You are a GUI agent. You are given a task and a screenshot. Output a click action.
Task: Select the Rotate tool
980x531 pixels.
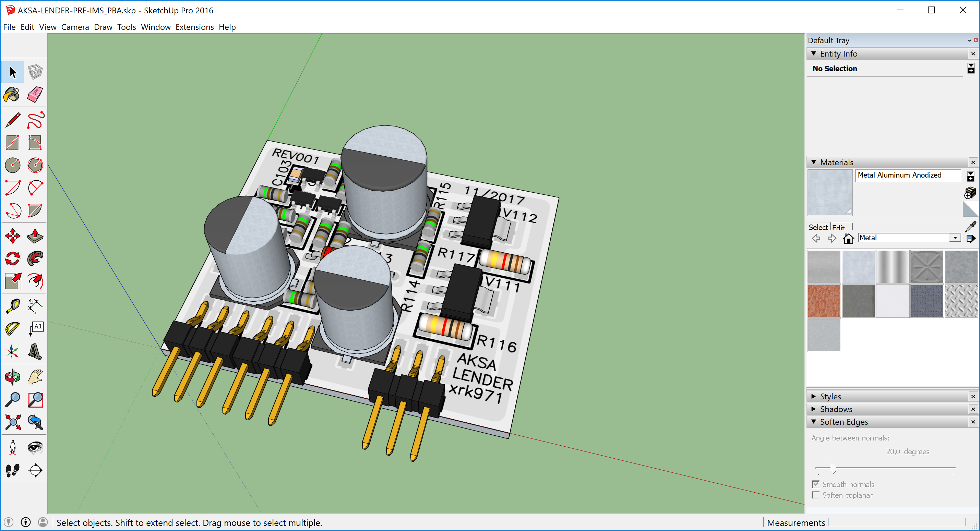[13, 259]
